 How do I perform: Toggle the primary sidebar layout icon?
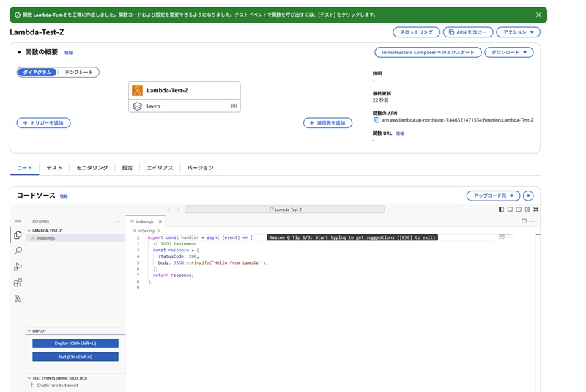pos(501,210)
